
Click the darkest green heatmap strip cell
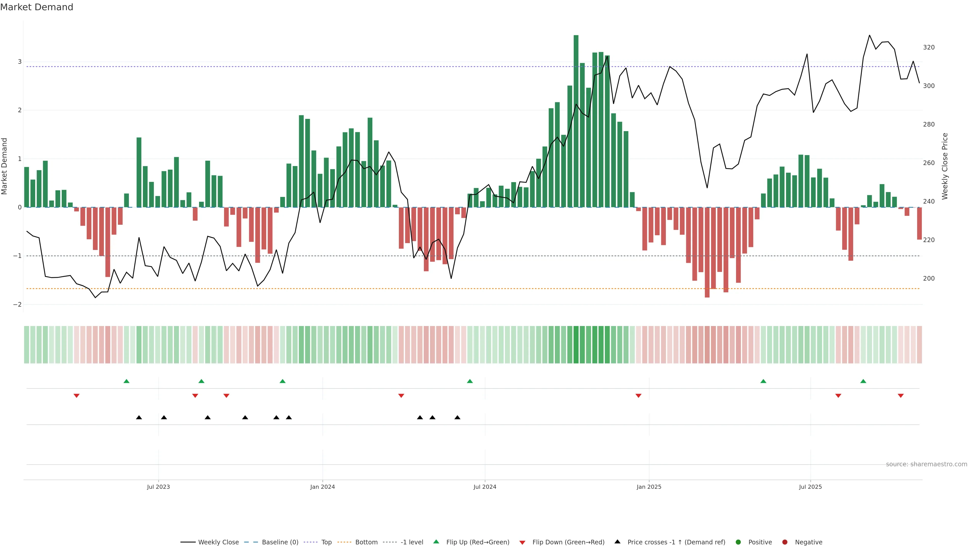click(x=576, y=345)
